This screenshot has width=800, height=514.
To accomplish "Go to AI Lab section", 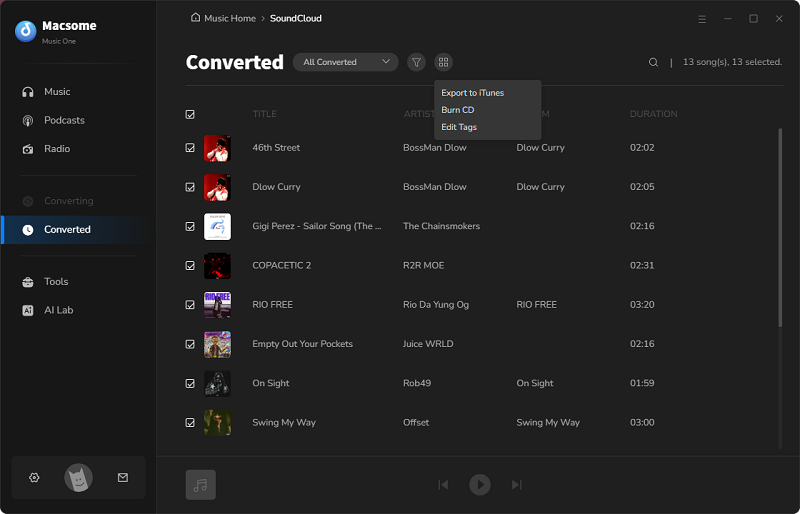I will coord(58,310).
